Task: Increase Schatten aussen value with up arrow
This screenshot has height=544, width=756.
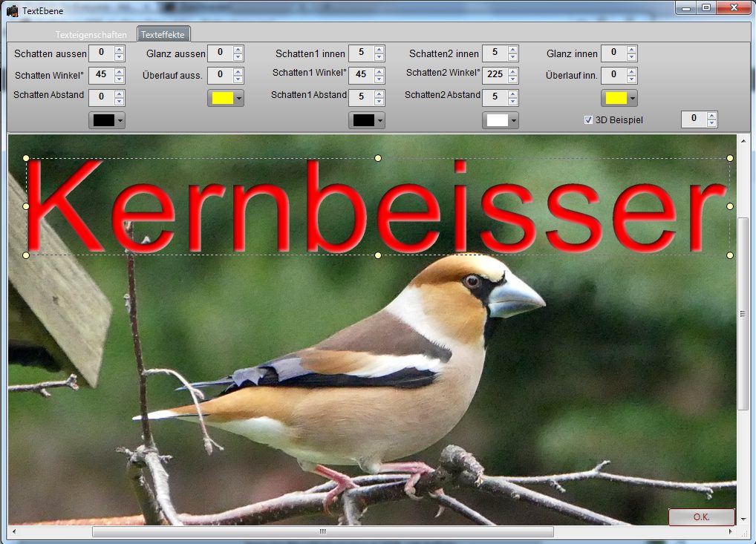Action: tap(120, 49)
